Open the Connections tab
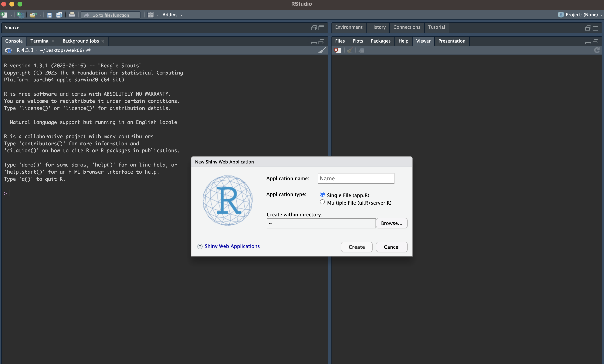The image size is (604, 364). click(x=407, y=27)
